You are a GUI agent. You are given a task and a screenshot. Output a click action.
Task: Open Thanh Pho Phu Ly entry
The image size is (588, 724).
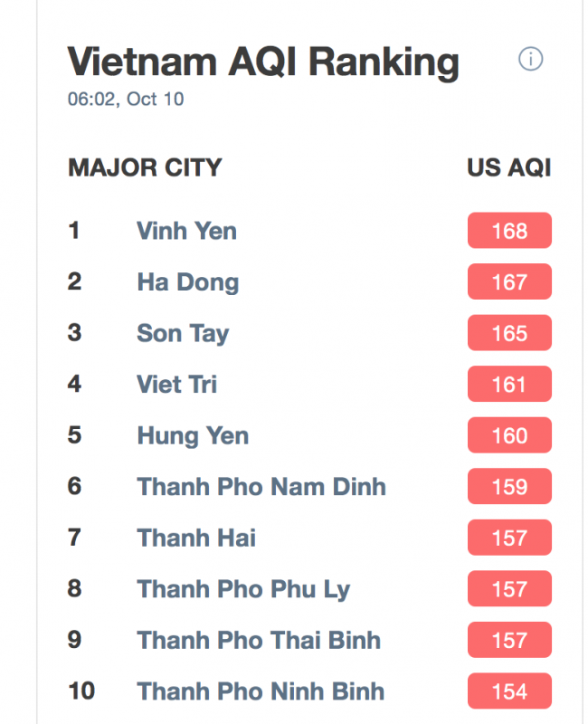click(x=243, y=590)
